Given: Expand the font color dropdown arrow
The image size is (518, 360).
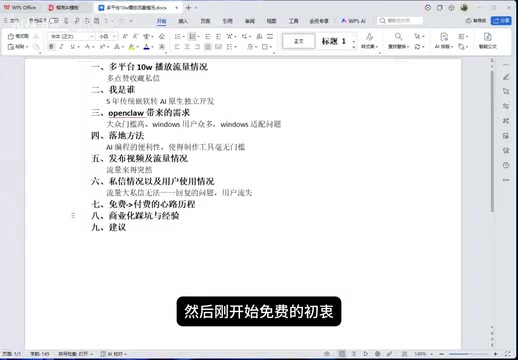Looking at the screenshot, I should [152, 47].
